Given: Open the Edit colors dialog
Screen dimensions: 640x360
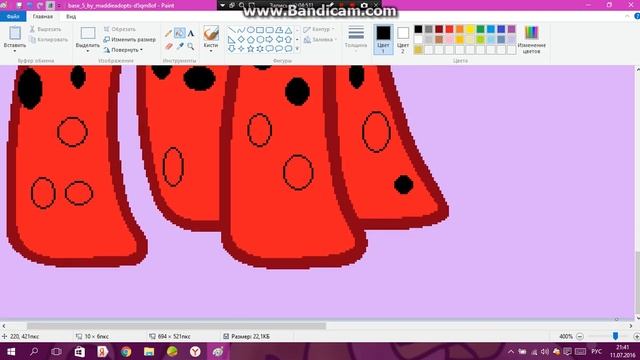Looking at the screenshot, I should (531, 39).
